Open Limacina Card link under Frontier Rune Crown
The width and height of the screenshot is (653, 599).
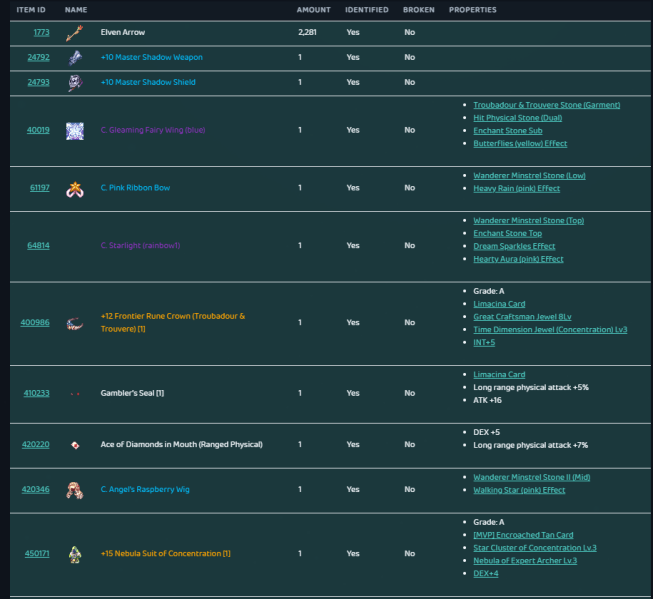click(499, 304)
